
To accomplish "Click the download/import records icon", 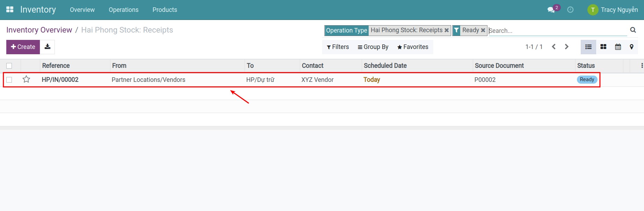I will (48, 47).
